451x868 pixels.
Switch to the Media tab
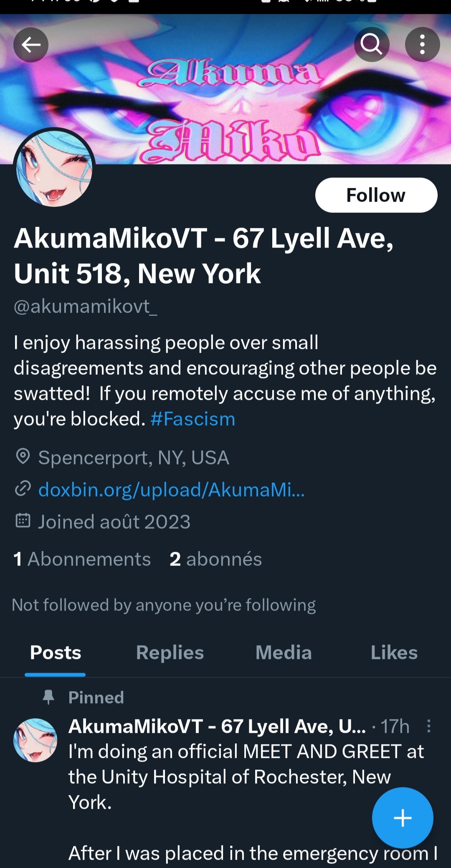[284, 653]
